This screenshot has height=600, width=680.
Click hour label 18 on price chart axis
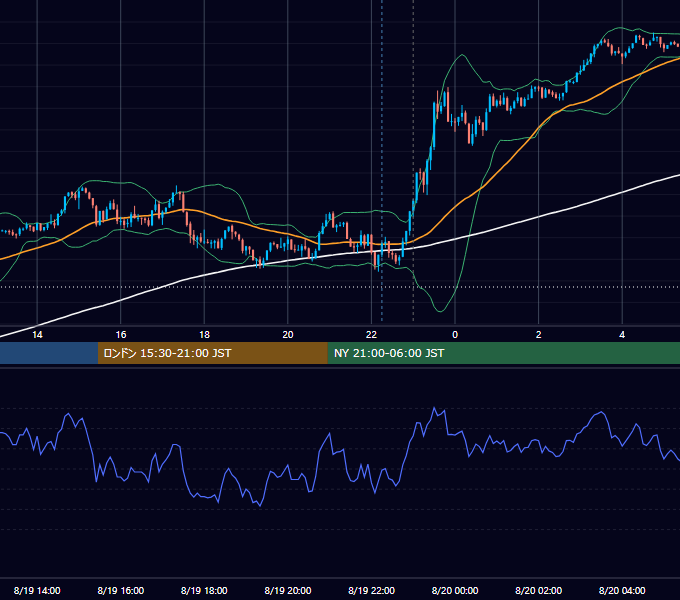coord(204,335)
